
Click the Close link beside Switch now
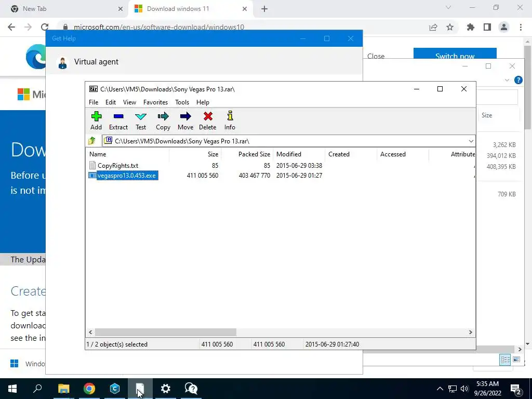click(376, 56)
